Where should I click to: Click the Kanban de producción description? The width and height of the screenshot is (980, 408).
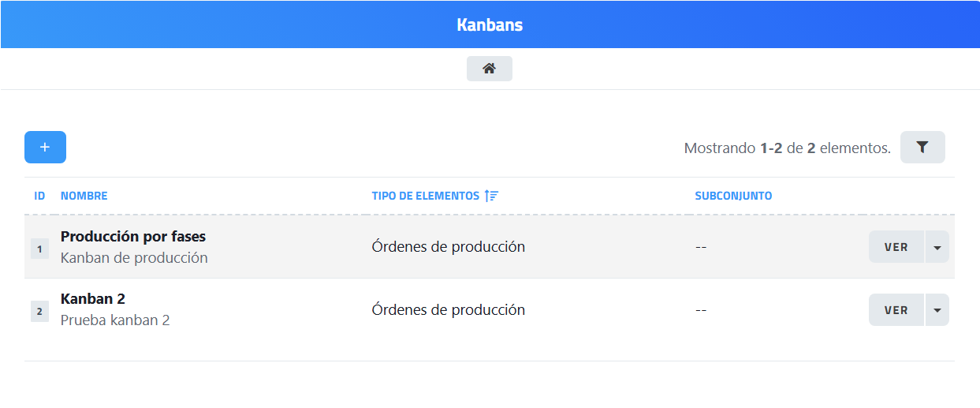pyautogui.click(x=134, y=257)
